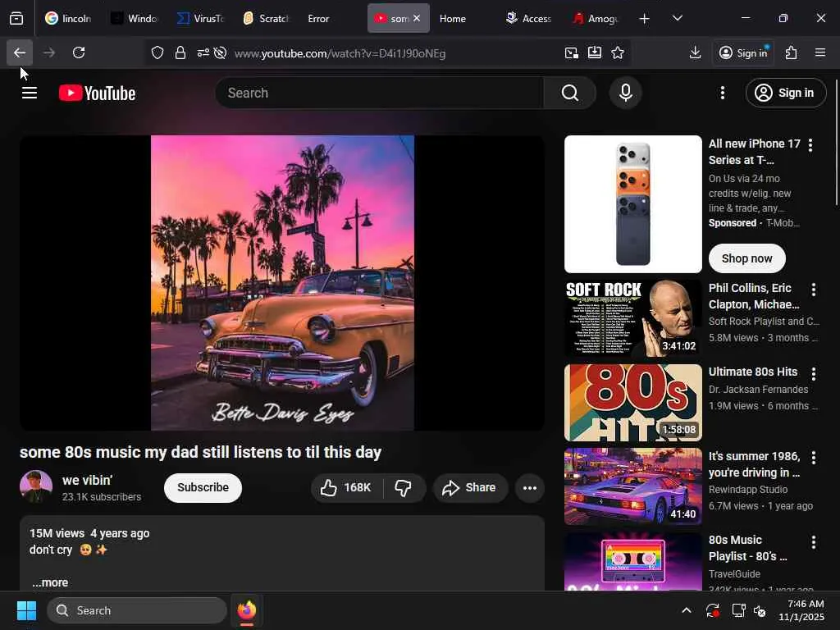840x630 pixels.
Task: Click the tracking protection shield icon
Action: tap(157, 53)
